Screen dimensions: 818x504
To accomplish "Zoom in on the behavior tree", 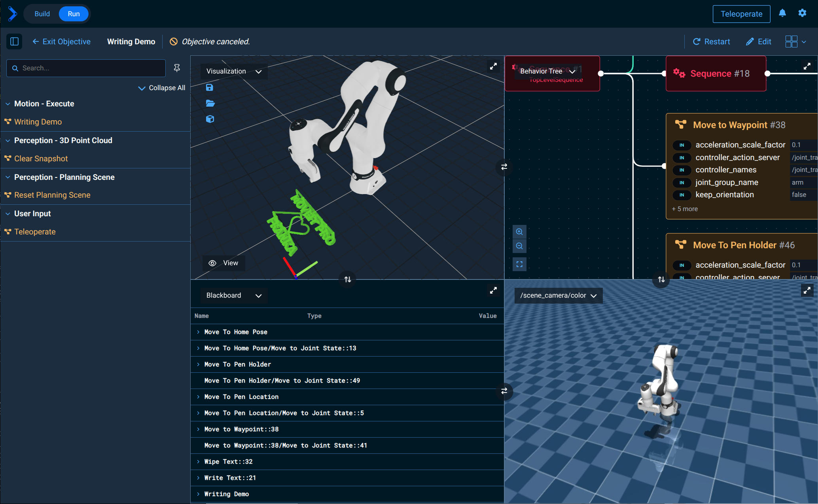I will (x=519, y=232).
